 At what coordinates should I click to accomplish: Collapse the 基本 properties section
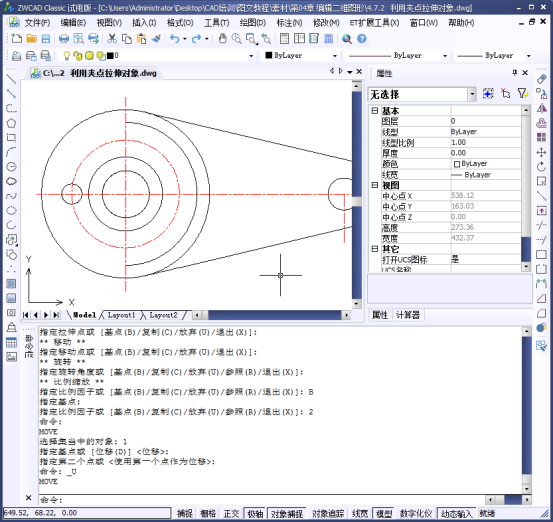tap(375, 111)
